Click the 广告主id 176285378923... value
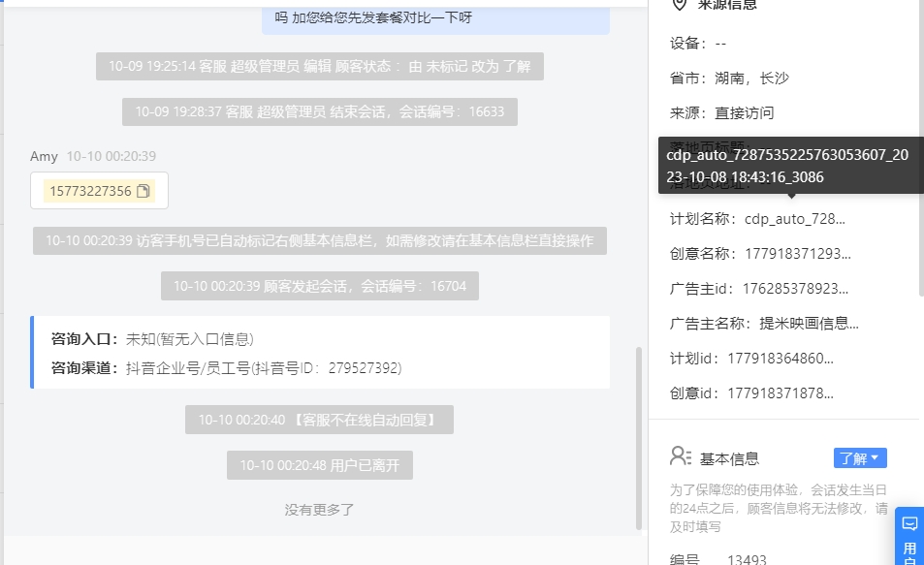Screen dimensions: 924x565 pos(795,289)
